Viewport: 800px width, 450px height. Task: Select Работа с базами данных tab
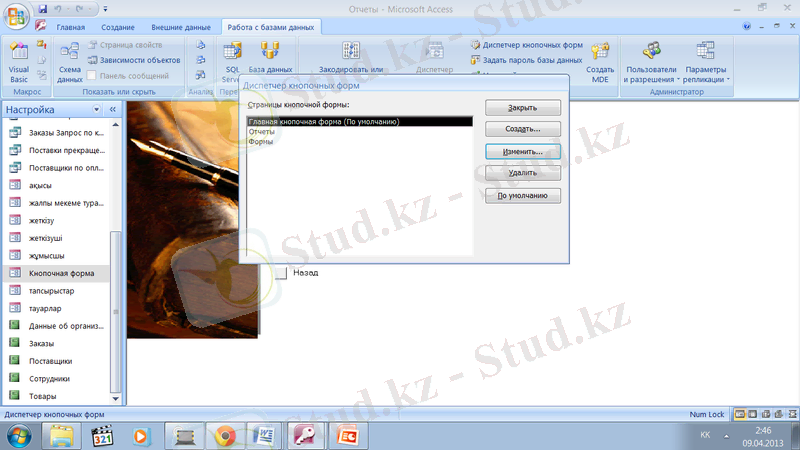[x=271, y=27]
